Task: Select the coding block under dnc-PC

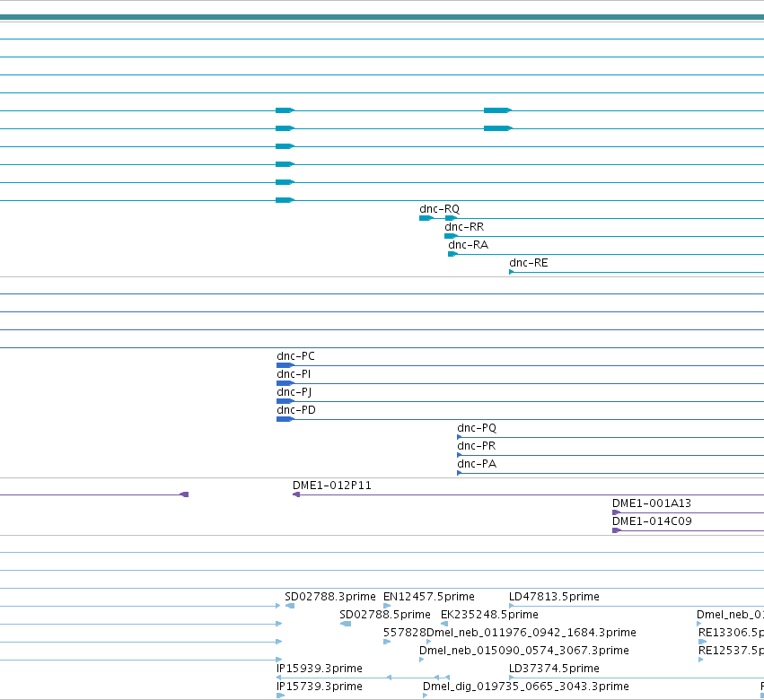Action: point(285,365)
